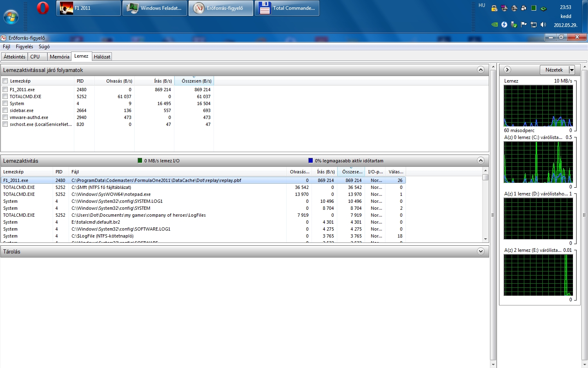Select the replay.pbf row of F1_2011.exe
588x368 pixels.
point(203,180)
